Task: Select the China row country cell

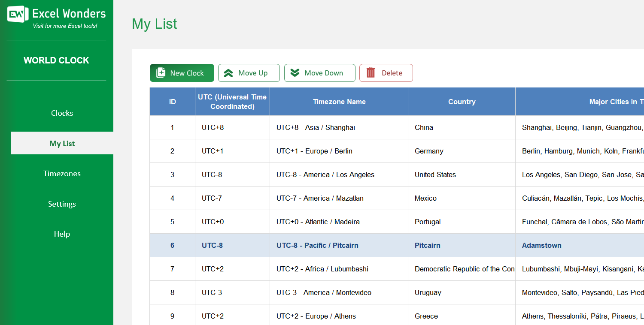Action: click(x=462, y=127)
